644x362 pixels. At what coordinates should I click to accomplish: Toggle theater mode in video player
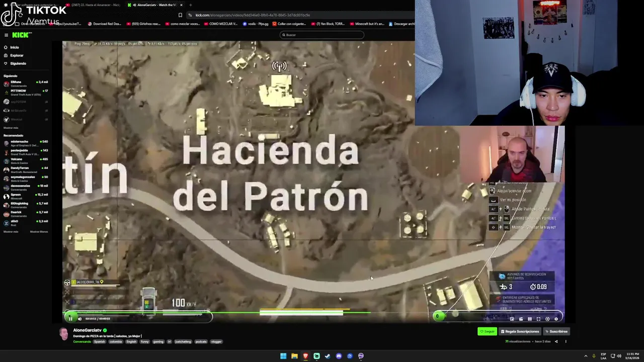529,319
